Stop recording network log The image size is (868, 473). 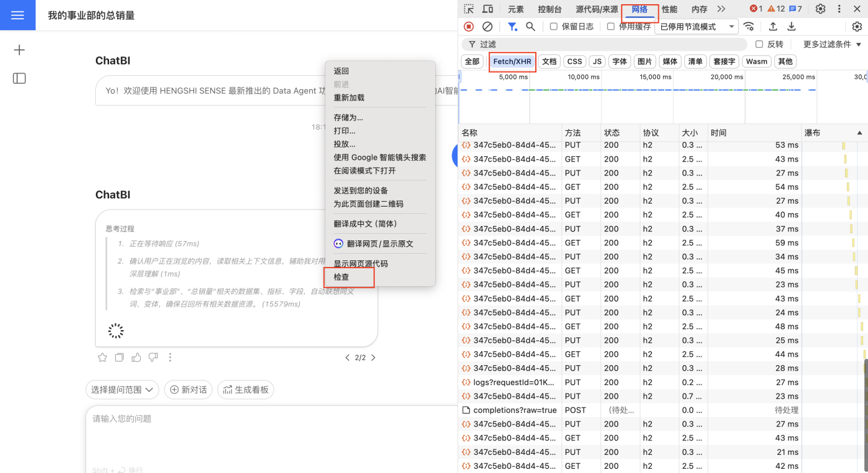469,27
